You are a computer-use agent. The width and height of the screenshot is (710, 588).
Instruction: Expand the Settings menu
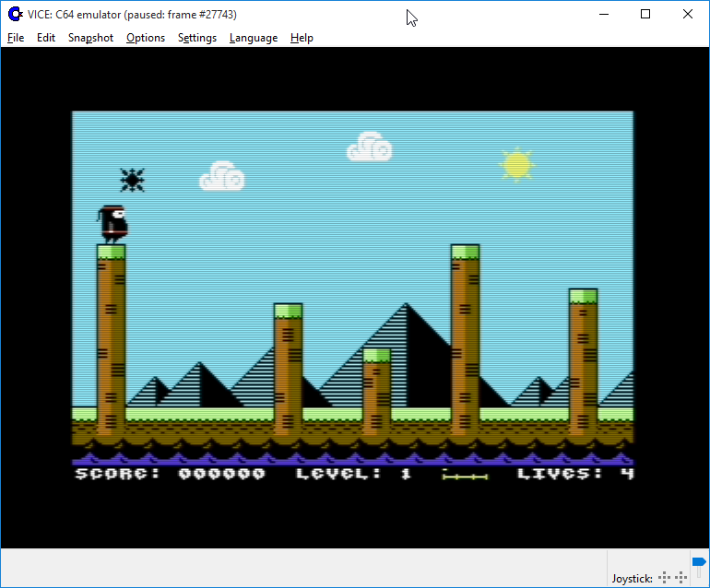point(197,38)
